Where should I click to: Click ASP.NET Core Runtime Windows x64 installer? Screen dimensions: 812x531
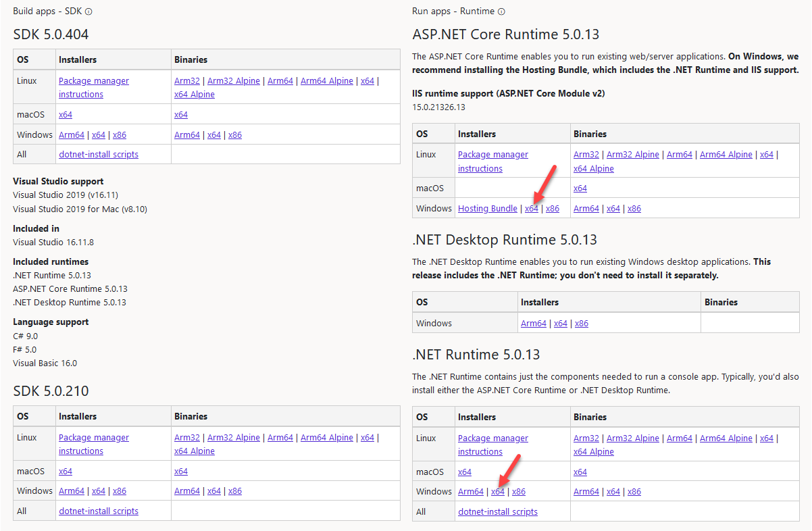click(x=532, y=208)
